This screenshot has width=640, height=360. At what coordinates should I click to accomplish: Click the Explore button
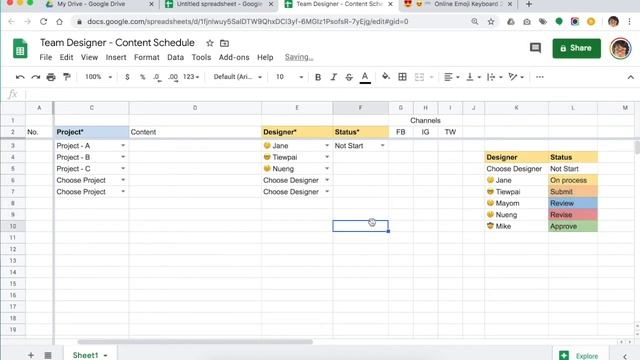581,356
